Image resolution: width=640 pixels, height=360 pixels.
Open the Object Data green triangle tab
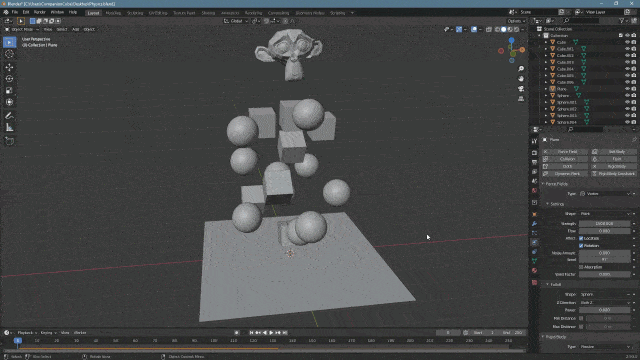534,260
